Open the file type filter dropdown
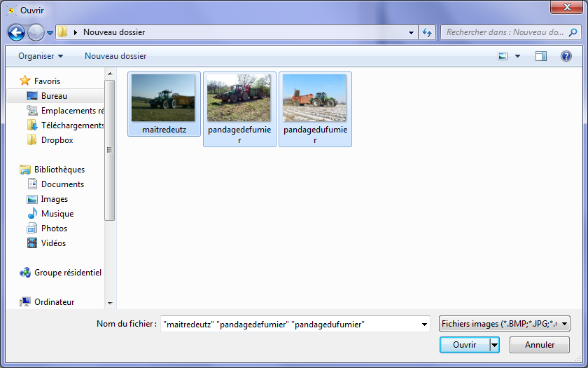This screenshot has width=588, height=368. pyautogui.click(x=504, y=324)
